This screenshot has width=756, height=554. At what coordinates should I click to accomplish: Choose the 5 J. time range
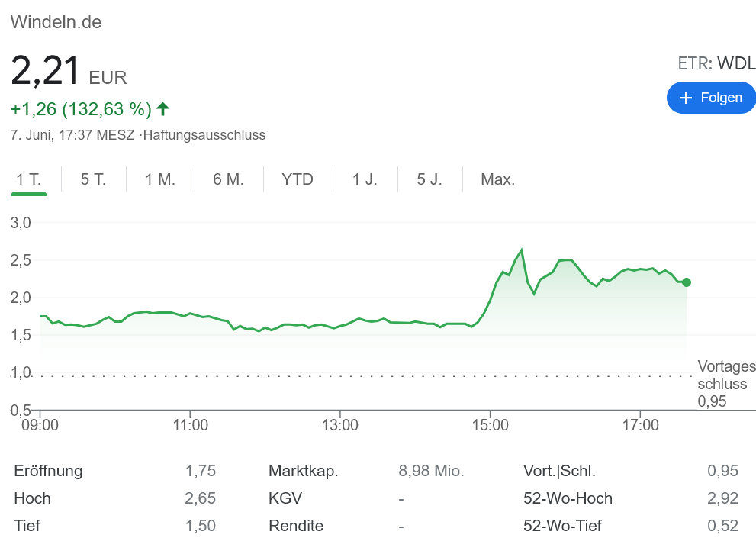point(429,179)
